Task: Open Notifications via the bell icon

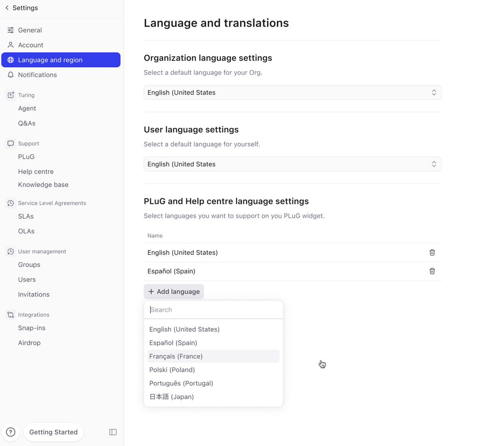Action: pos(10,75)
